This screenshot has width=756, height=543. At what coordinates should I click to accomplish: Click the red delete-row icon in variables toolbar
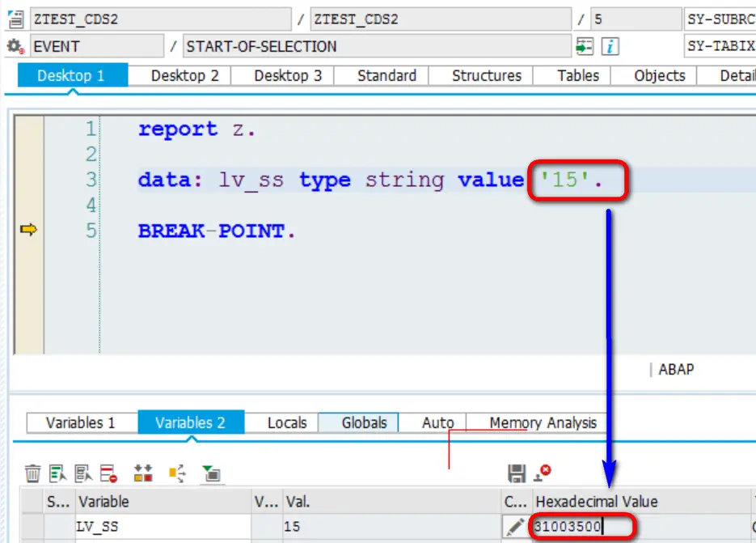[x=108, y=473]
